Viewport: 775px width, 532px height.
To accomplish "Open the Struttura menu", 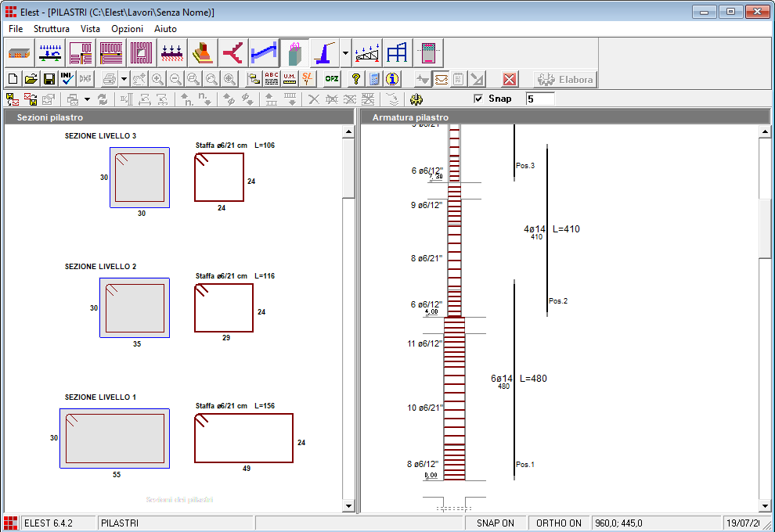I will [52, 29].
